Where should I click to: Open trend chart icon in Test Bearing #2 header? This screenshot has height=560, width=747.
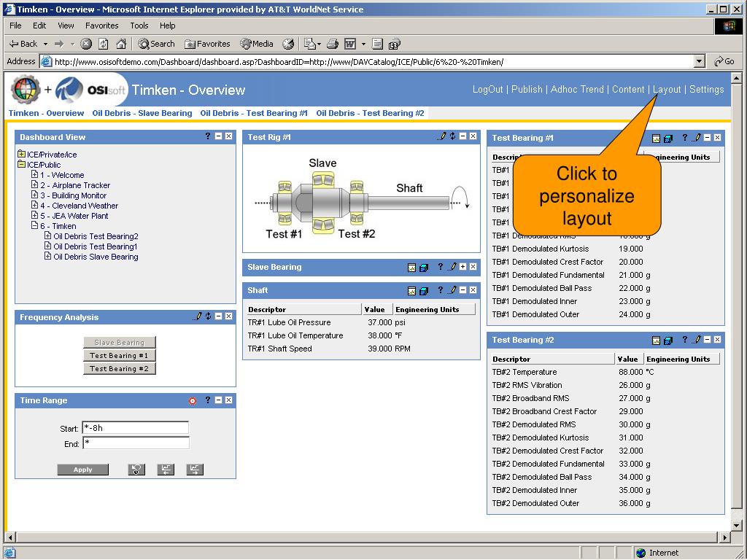tap(656, 341)
